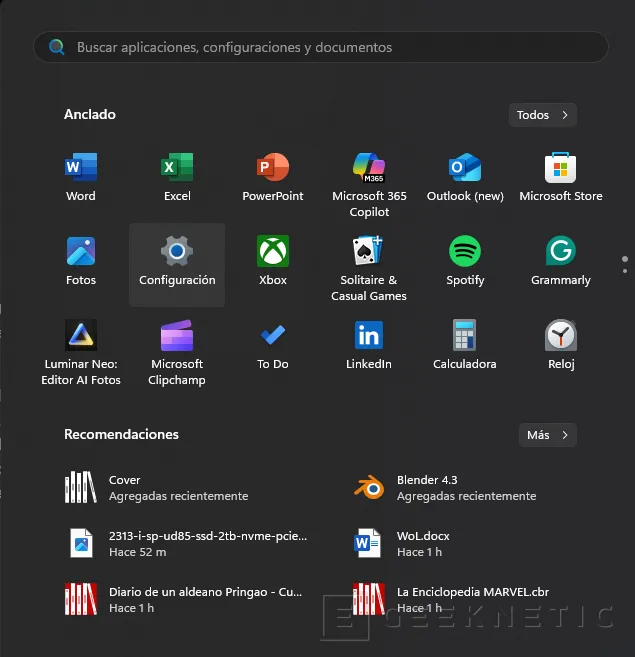Launch Outlook (new)

click(x=465, y=178)
